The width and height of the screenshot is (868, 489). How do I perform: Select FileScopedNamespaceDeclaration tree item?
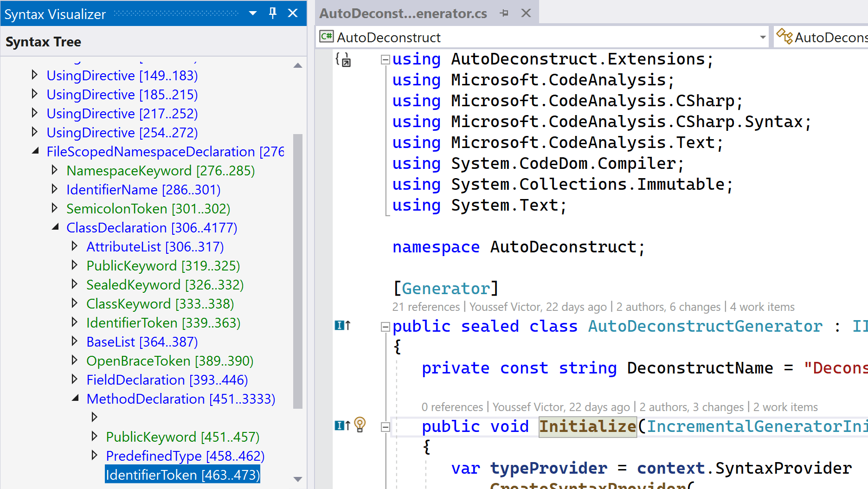165,152
